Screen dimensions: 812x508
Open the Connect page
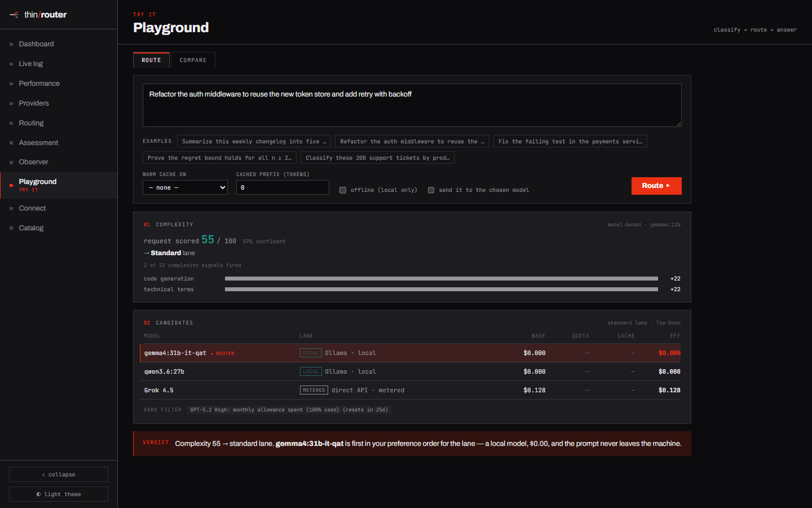pyautogui.click(x=59, y=208)
